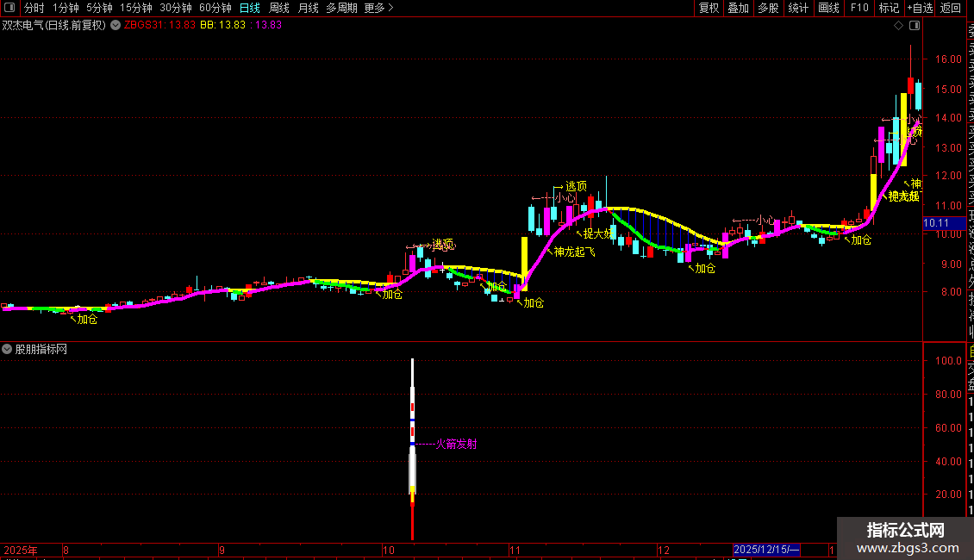Expand the 更多 periods menu

point(378,8)
